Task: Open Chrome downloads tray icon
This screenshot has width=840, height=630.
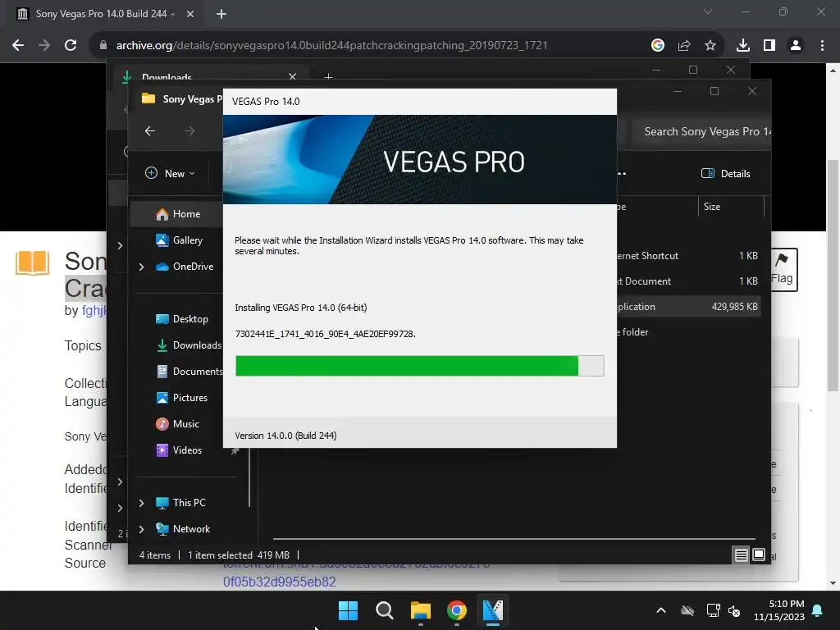Action: (x=743, y=46)
